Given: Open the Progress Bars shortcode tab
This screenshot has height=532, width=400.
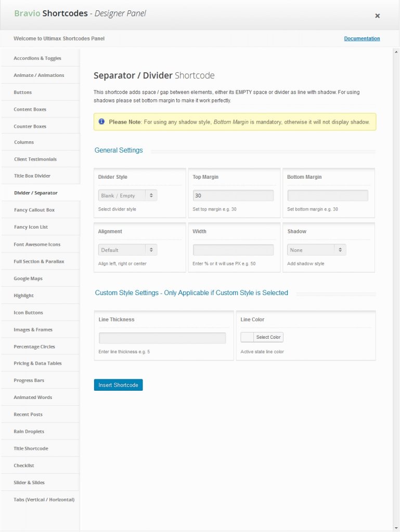Looking at the screenshot, I should [29, 380].
